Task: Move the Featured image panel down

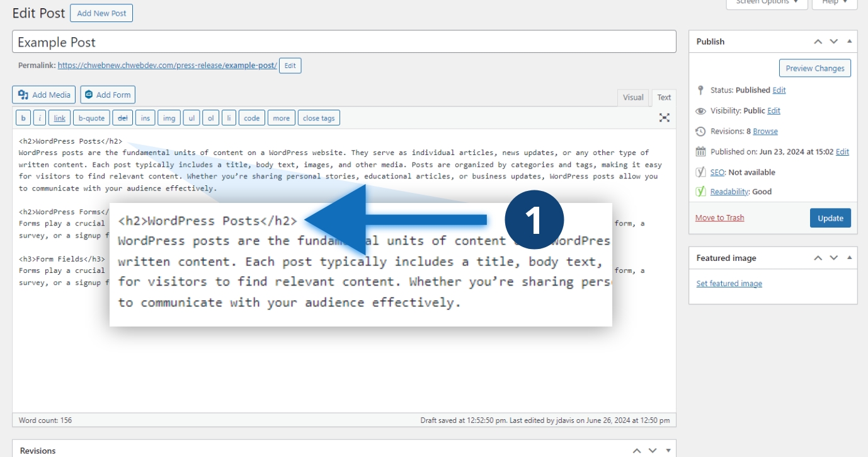Action: pyautogui.click(x=833, y=258)
